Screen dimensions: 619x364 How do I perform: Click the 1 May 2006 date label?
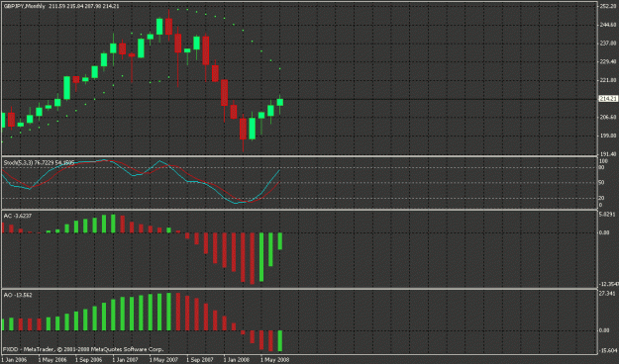coord(52,360)
